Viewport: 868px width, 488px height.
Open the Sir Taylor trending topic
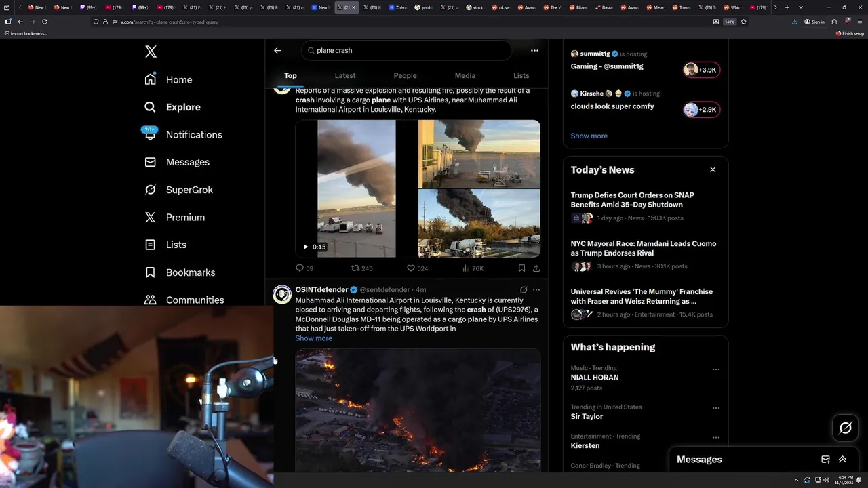[x=587, y=416]
